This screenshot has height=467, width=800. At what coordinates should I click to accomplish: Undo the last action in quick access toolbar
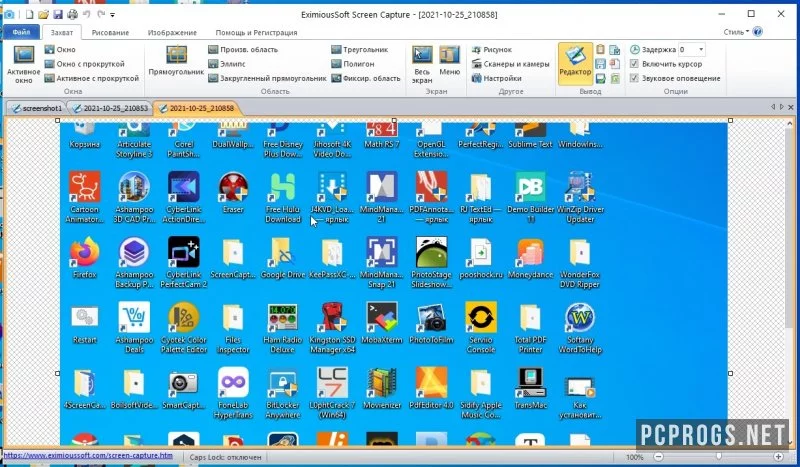(87, 15)
